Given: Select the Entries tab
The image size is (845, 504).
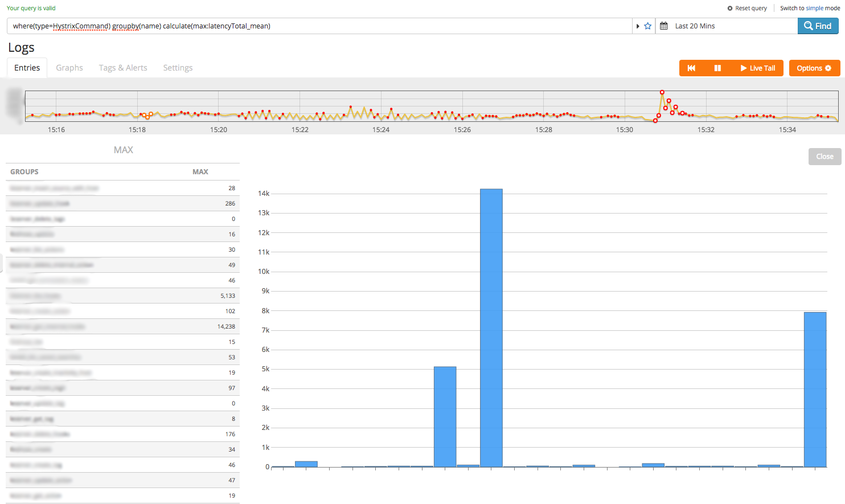Looking at the screenshot, I should click(27, 68).
